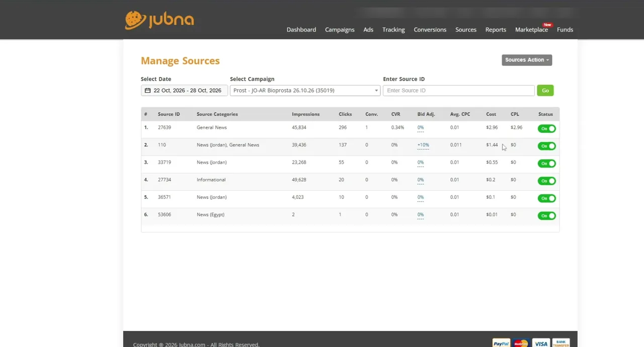Sort by Impressions column header

tap(305, 114)
